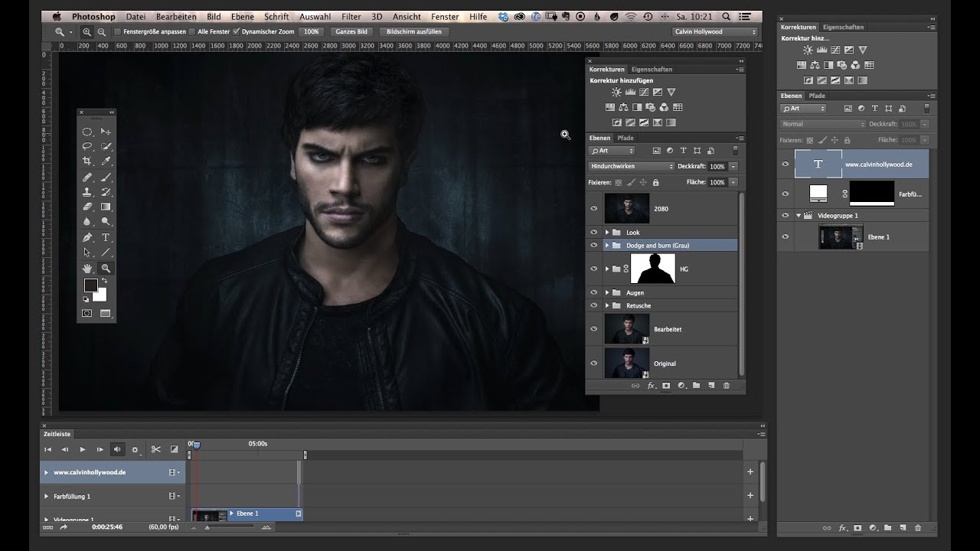The width and height of the screenshot is (980, 551).
Task: Click the fx layer style icon in Ebenen panel
Action: (x=652, y=386)
